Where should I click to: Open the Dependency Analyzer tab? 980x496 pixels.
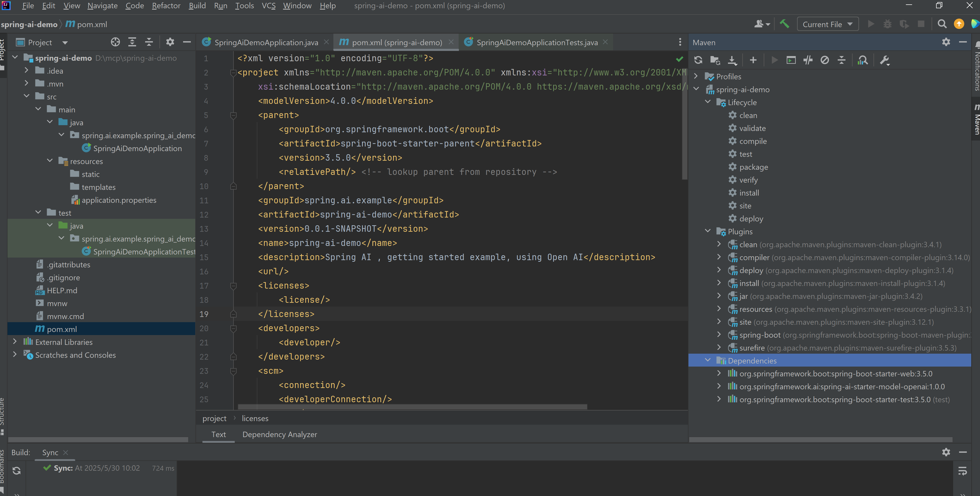pos(279,434)
